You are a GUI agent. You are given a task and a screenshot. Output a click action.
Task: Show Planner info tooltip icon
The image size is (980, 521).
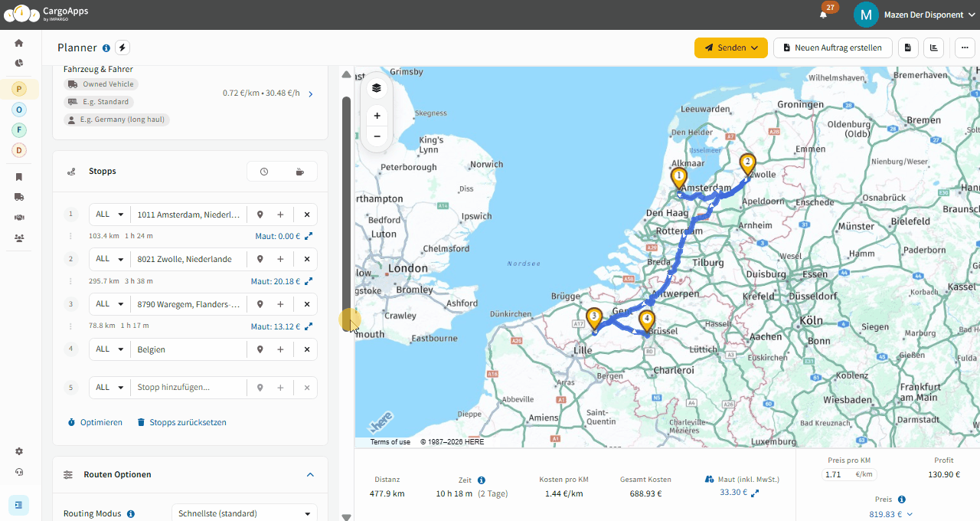coord(106,48)
